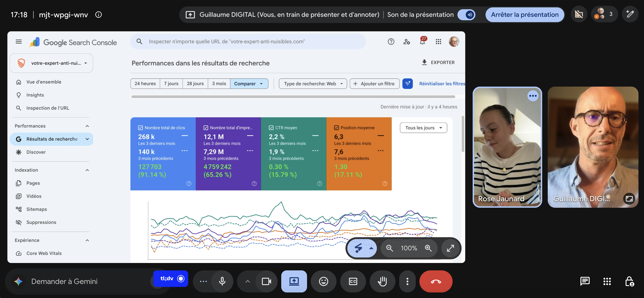Open the Google account avatar in Search Console
Image resolution: width=644 pixels, height=298 pixels.
pyautogui.click(x=454, y=41)
